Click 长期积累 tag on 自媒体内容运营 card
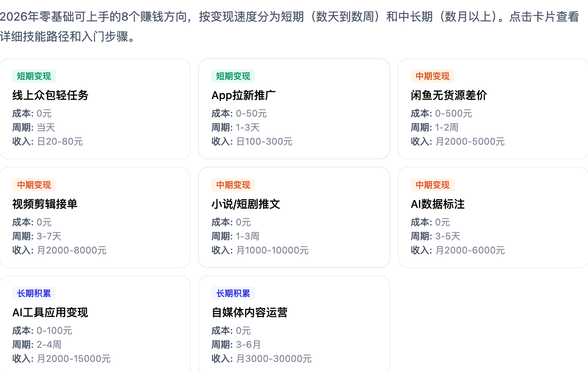Image resolution: width=588 pixels, height=372 pixels. pyautogui.click(x=233, y=293)
